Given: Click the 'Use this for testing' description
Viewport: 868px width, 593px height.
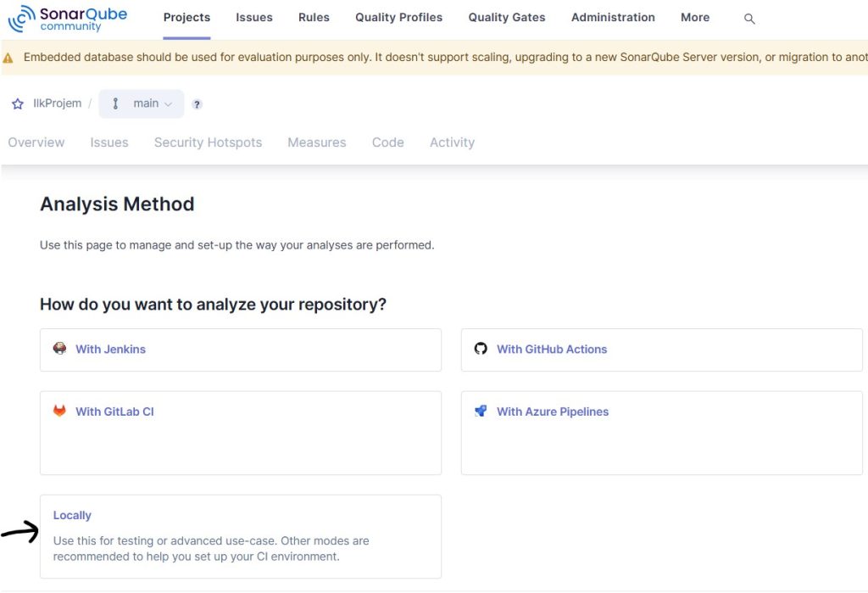Looking at the screenshot, I should pos(211,549).
